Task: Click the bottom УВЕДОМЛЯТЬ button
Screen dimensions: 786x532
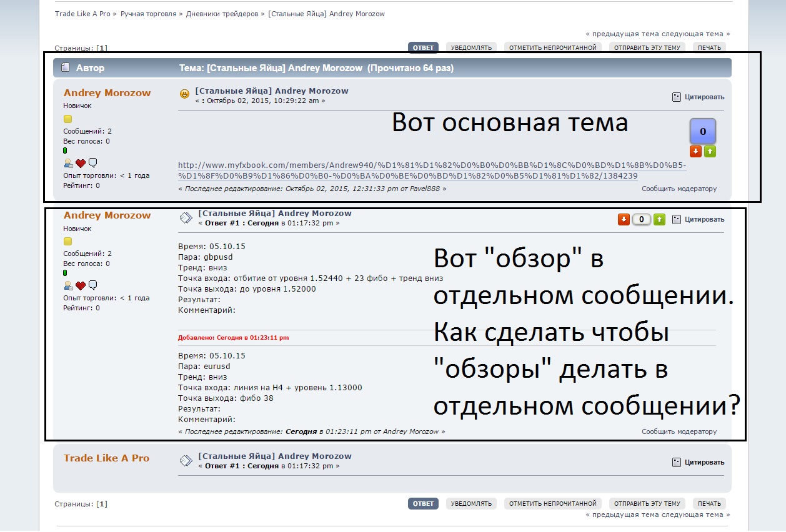Action: (x=471, y=503)
